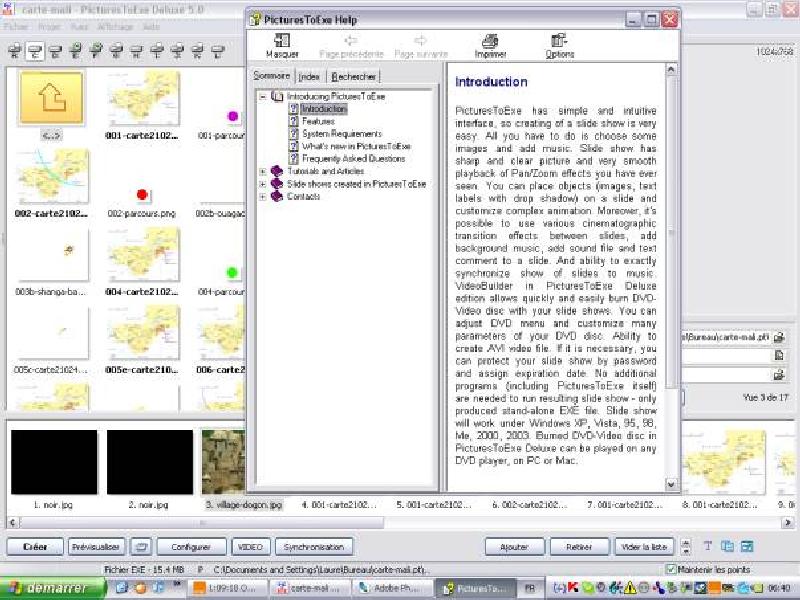Click the Vider la liste button
This screenshot has width=800, height=600.
tap(644, 547)
